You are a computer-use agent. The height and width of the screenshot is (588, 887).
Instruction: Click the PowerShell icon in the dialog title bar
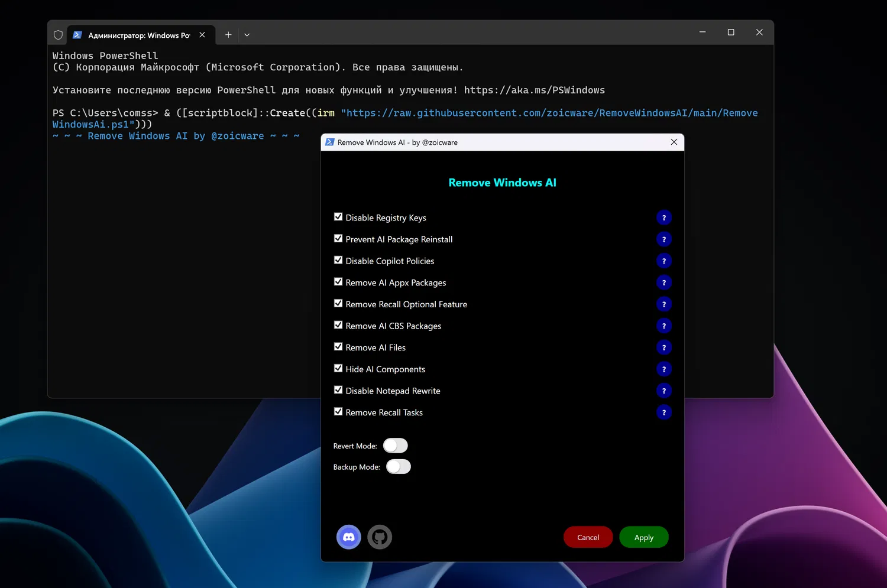point(330,142)
